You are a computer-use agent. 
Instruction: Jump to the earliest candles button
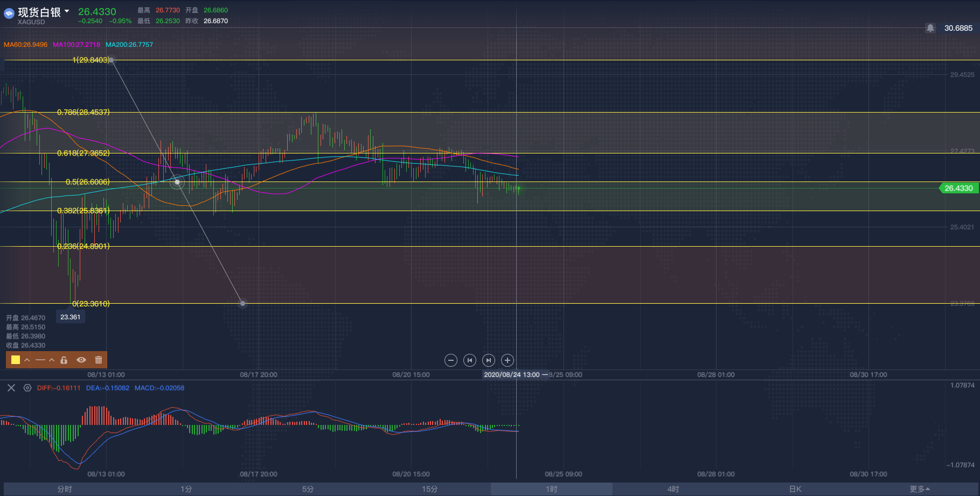point(470,360)
